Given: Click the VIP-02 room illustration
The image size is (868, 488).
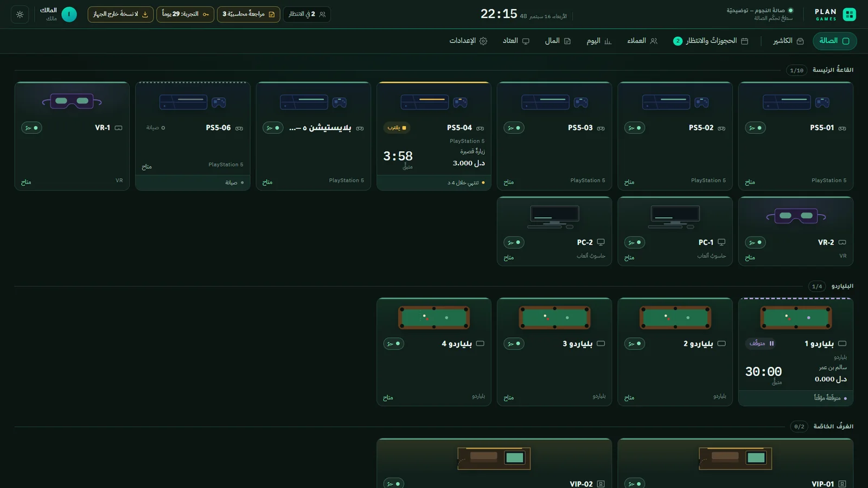Looking at the screenshot, I should (x=494, y=459).
